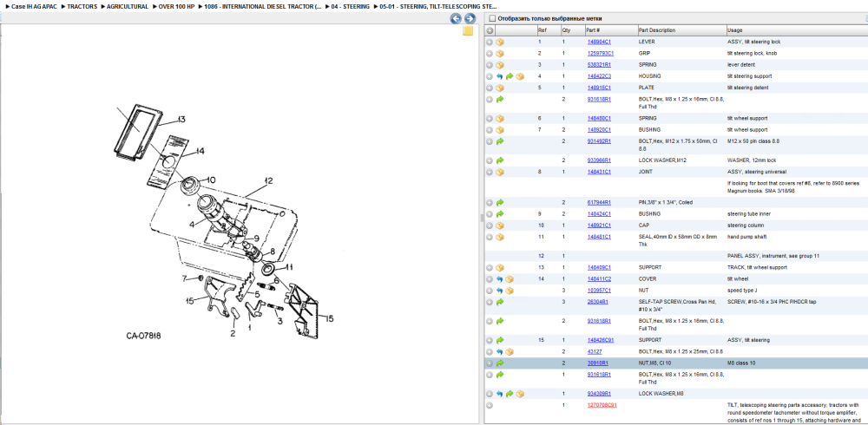Click the Ref column header
The height and width of the screenshot is (425, 868).
click(548, 30)
